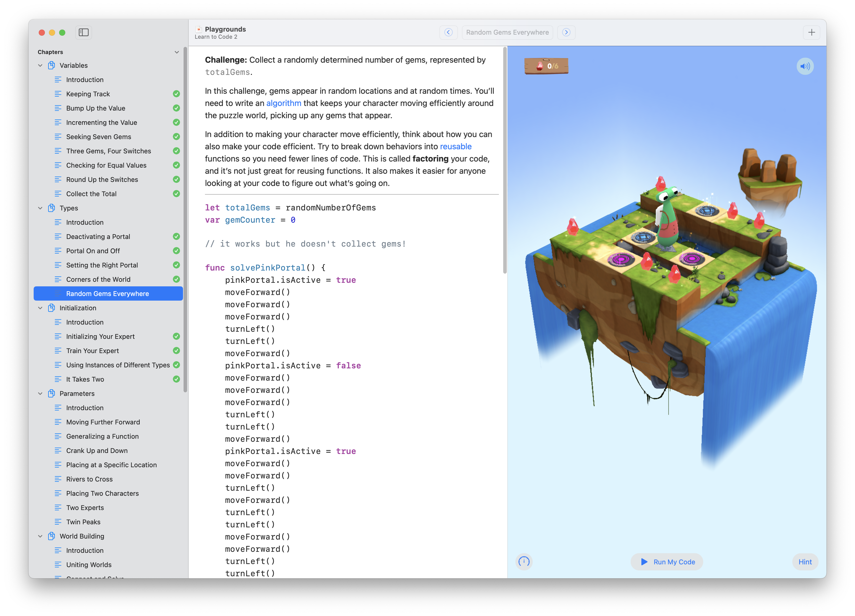Collapse the World Building chapter
The width and height of the screenshot is (855, 616).
point(40,536)
